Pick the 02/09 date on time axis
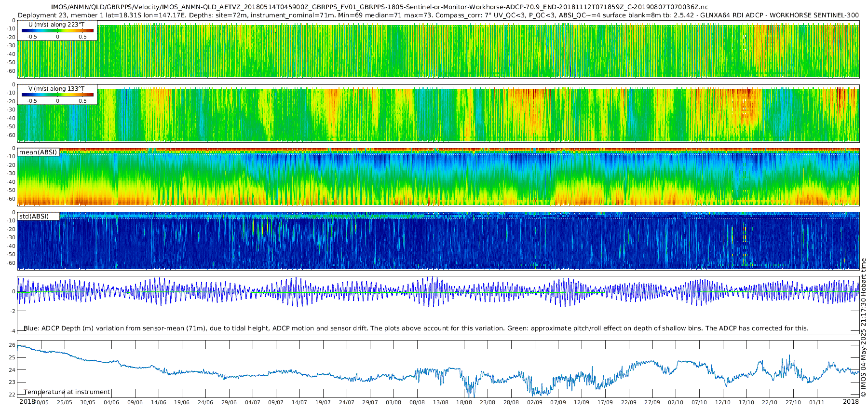The image size is (868, 410). tap(534, 402)
